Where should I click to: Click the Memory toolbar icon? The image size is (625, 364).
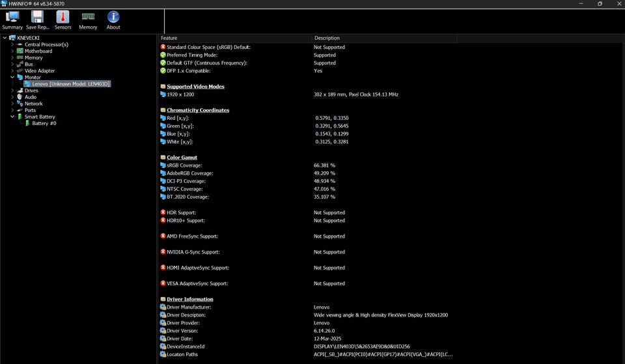[88, 18]
